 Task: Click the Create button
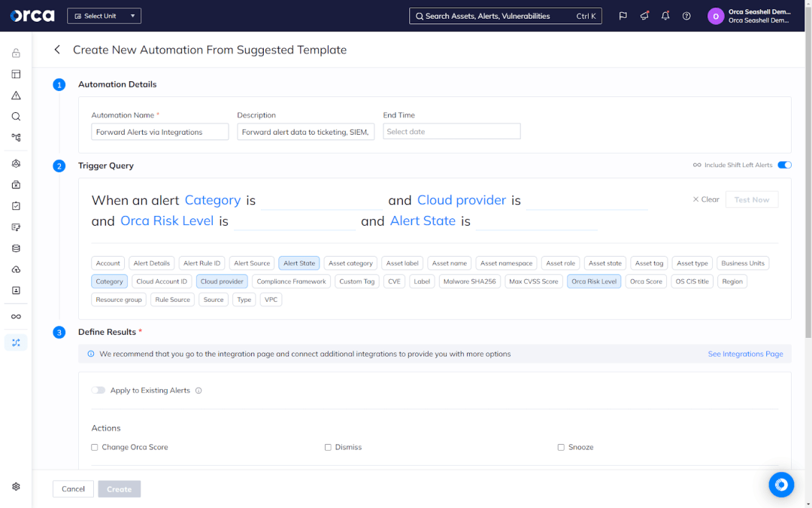[x=119, y=489]
